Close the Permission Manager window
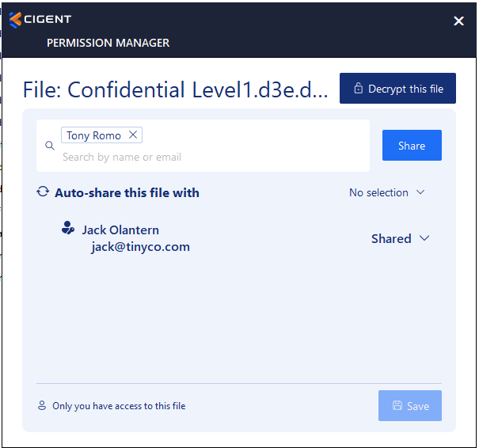This screenshot has height=448, width=479. [458, 21]
